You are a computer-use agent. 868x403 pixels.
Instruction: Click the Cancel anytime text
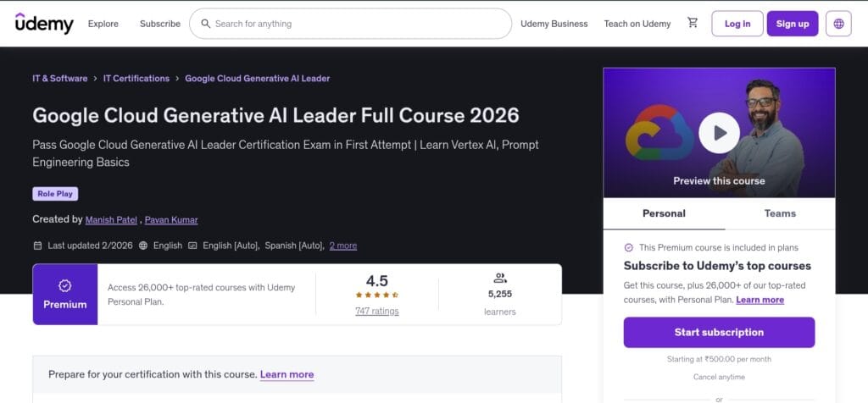click(719, 377)
